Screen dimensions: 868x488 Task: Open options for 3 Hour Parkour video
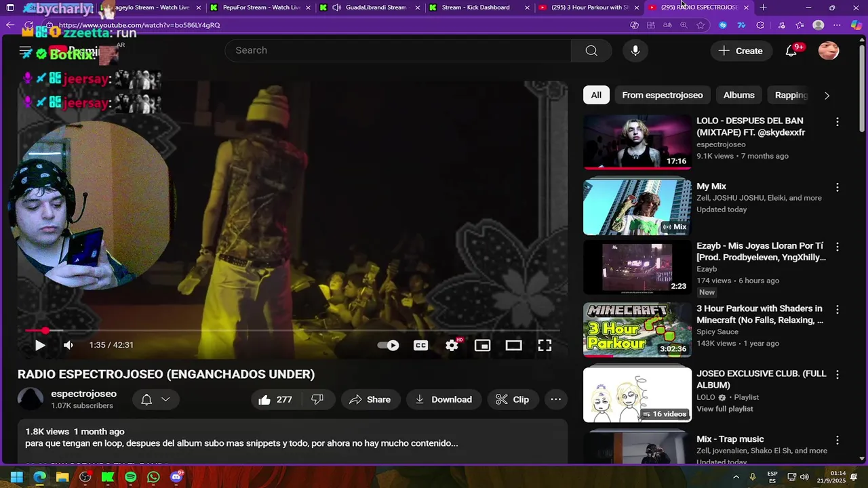coord(837,309)
